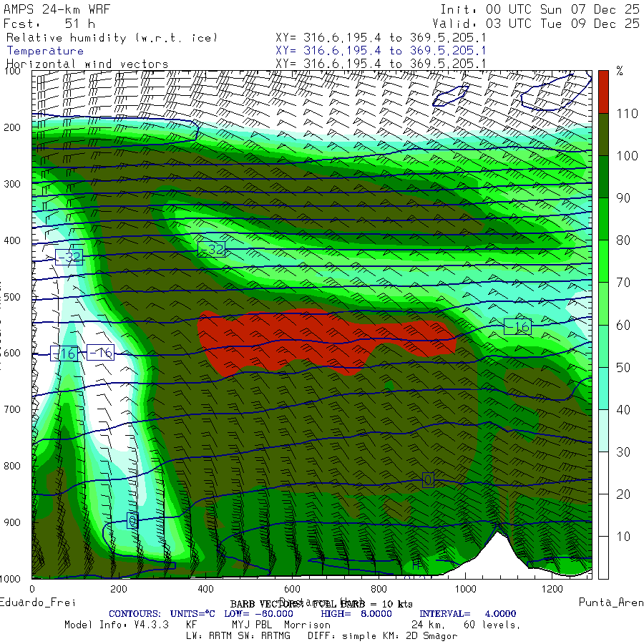This screenshot has width=644, height=644.
Task: Pick the 50–60% sea-green legend segment
Action: pyautogui.click(x=603, y=346)
